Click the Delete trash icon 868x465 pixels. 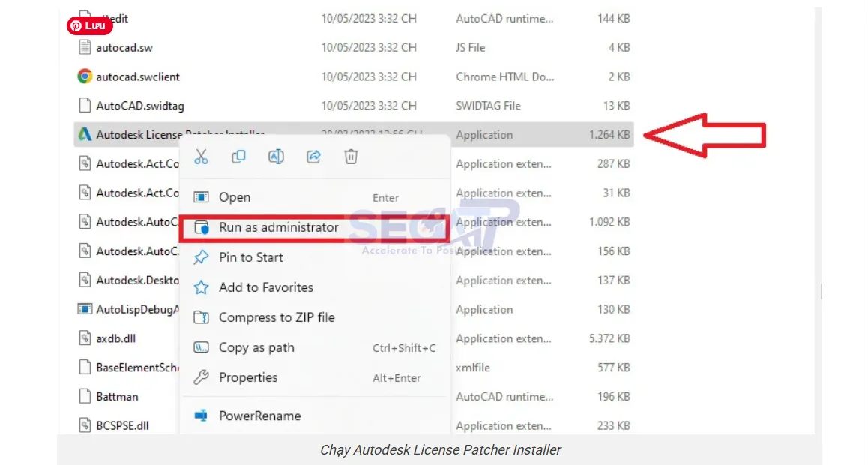tap(351, 157)
